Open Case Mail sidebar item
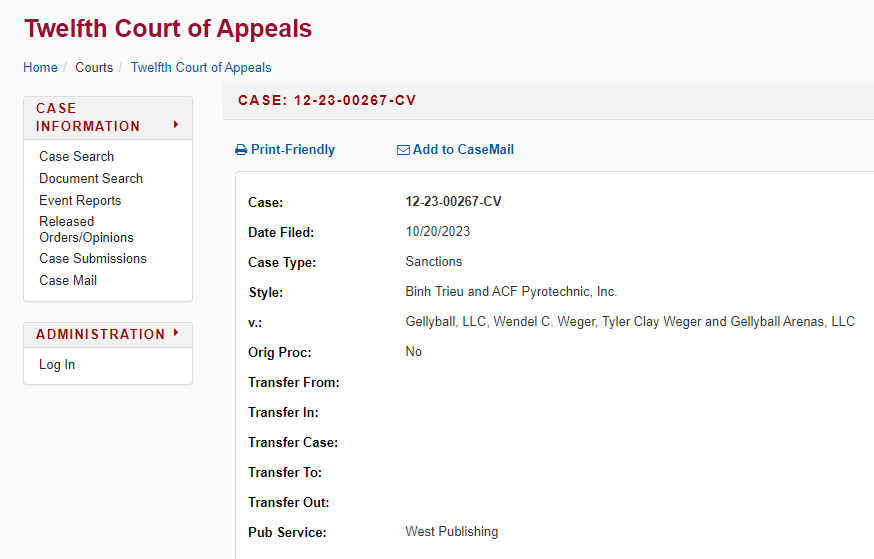This screenshot has width=874, height=559. [x=68, y=280]
